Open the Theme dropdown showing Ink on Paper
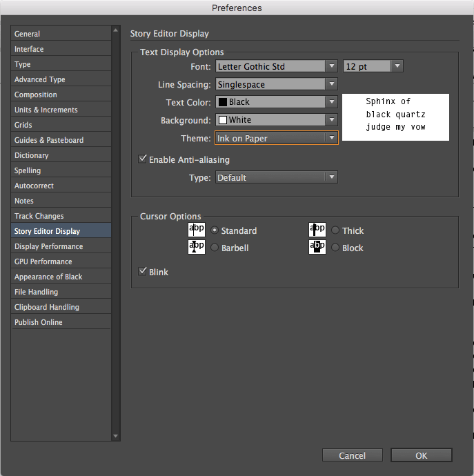 277,138
